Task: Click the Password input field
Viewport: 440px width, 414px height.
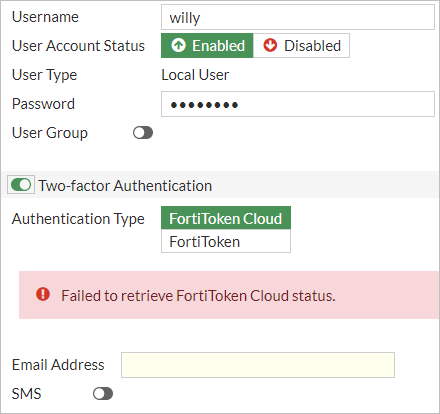Action: tap(298, 104)
